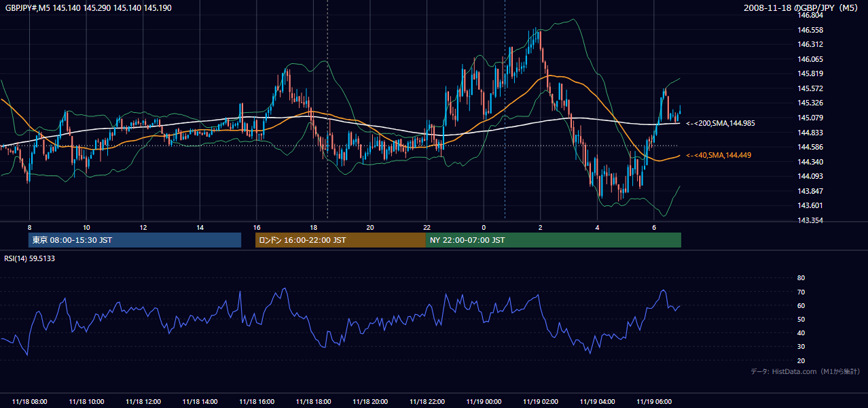
Task: Click the 146.804 price axis label
Action: coord(810,16)
